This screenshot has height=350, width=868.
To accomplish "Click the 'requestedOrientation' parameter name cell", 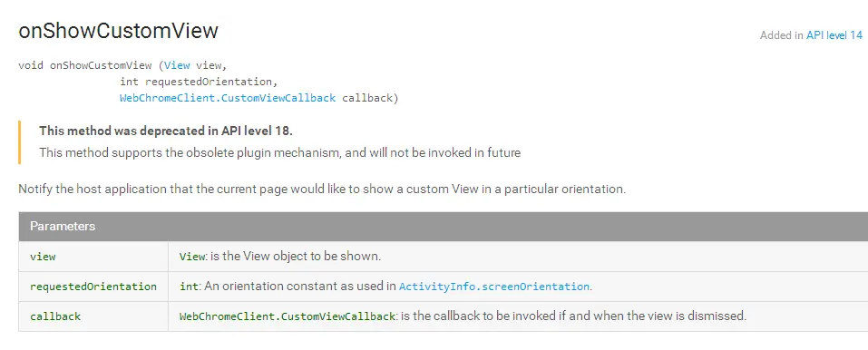I will pos(93,287).
